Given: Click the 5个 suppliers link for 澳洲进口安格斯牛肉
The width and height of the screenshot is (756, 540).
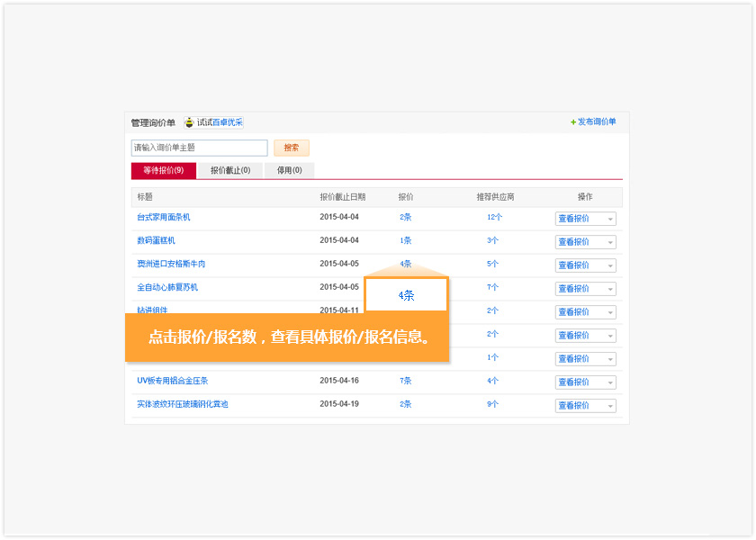Looking at the screenshot, I should click(x=492, y=264).
